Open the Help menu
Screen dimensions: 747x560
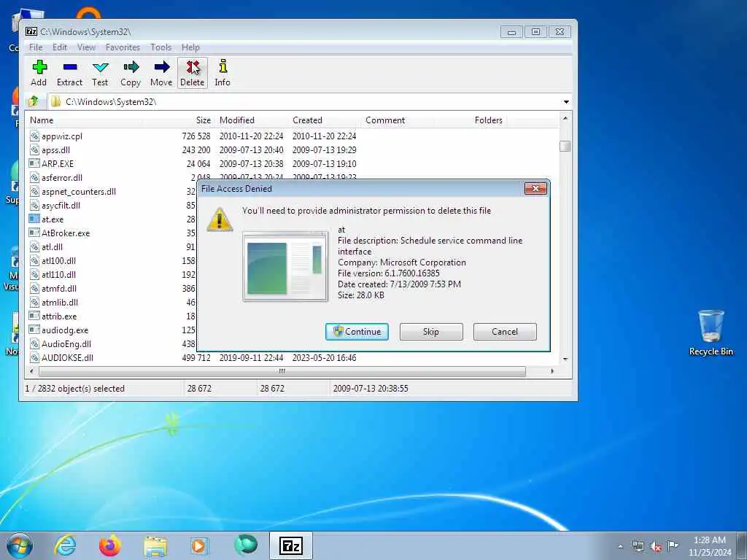(190, 47)
